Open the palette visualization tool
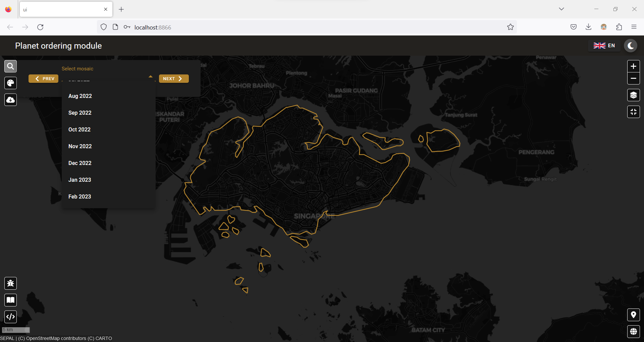The image size is (644, 342). pos(10,83)
